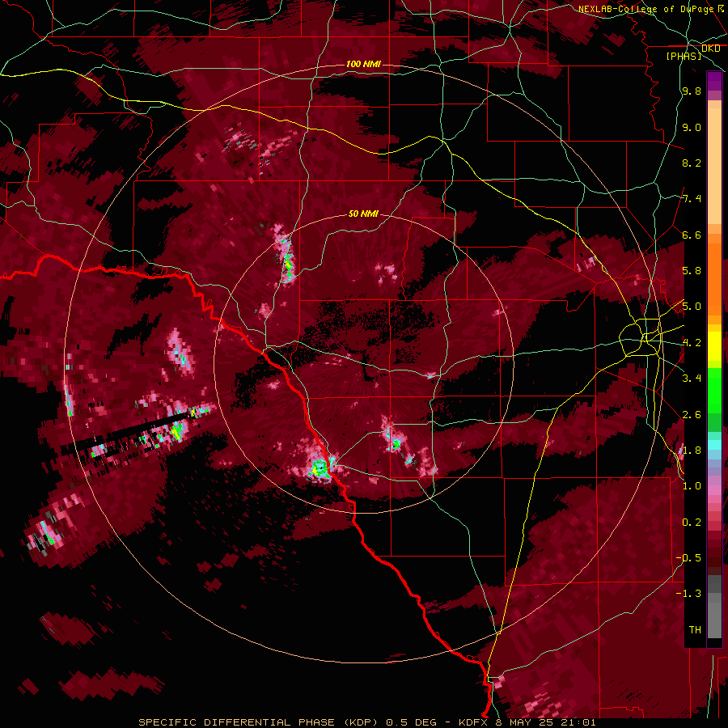
Task: Select the 9.0 value on the color scale
Action: [692, 128]
